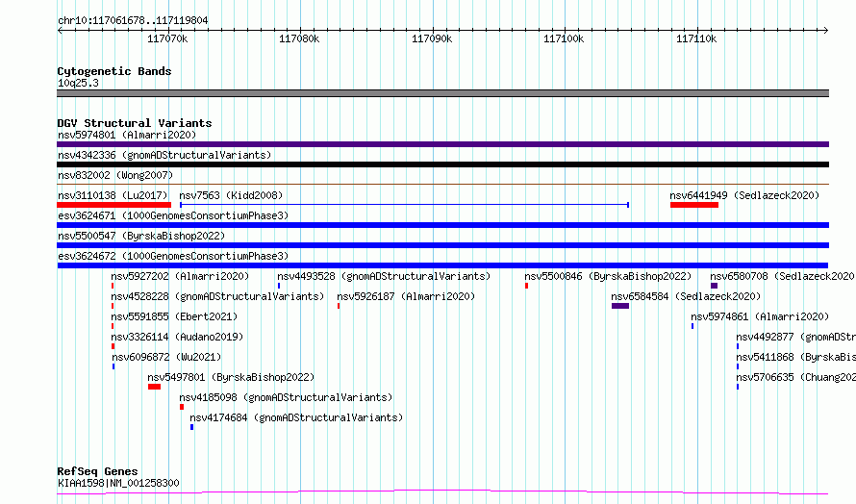Click the esv3624672 1000GenomesConsortiumPhase3 label

click(173, 256)
